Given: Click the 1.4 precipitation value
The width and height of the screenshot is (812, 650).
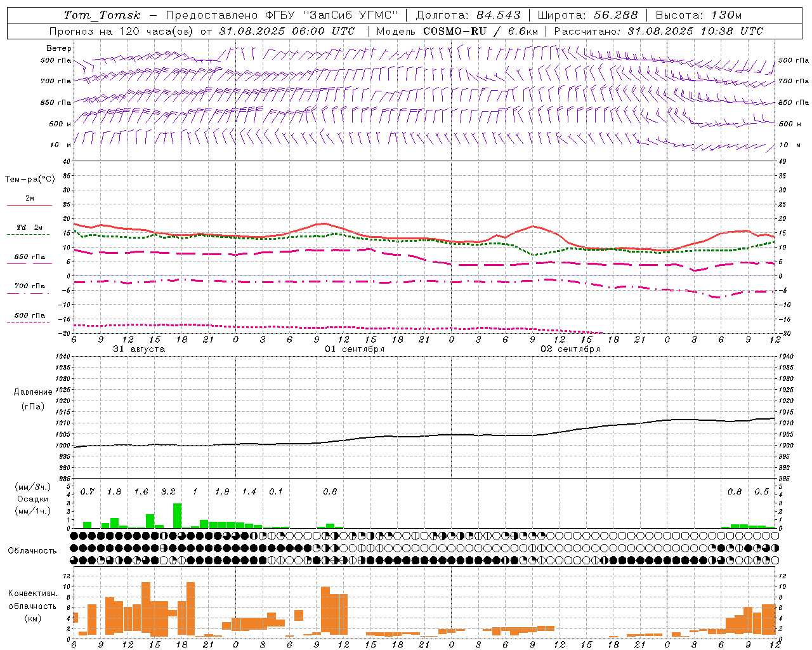Looking at the screenshot, I should pyautogui.click(x=249, y=491).
